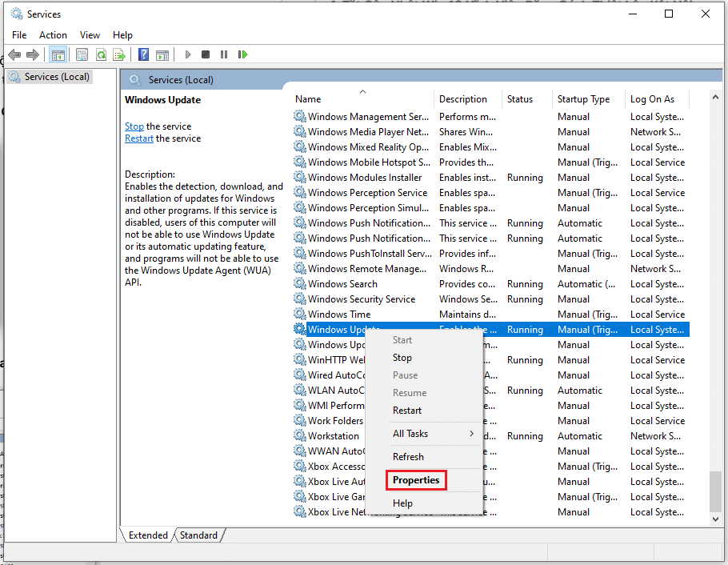Click the gear icon beside Windows Media Player Net...
Screen dimensions: 728x565
click(300, 131)
